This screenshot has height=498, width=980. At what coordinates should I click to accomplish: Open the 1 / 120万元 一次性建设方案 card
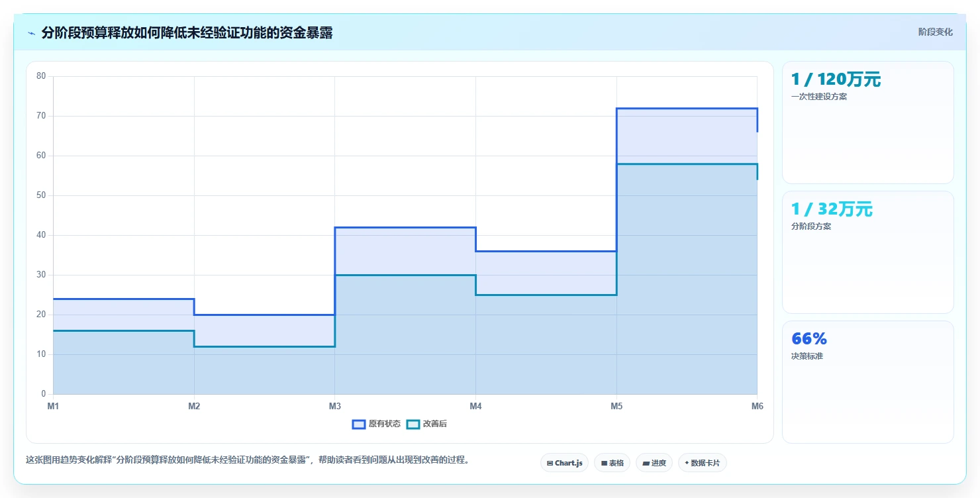coord(867,123)
